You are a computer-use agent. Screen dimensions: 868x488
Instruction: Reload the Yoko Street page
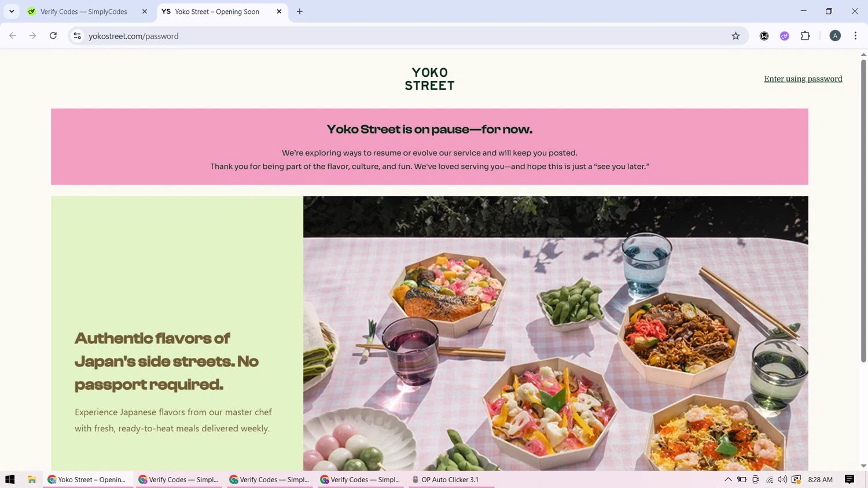[53, 36]
